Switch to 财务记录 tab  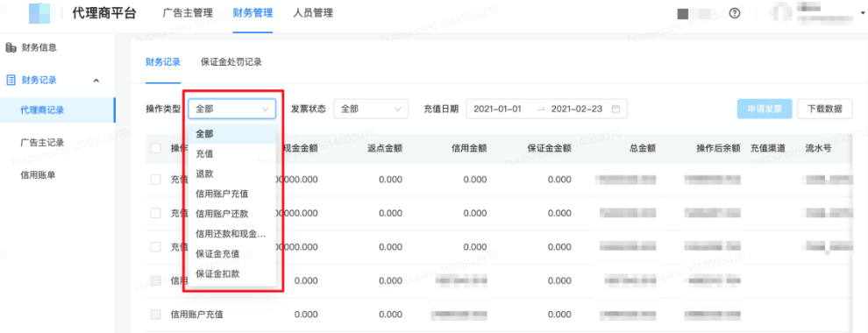[x=163, y=62]
